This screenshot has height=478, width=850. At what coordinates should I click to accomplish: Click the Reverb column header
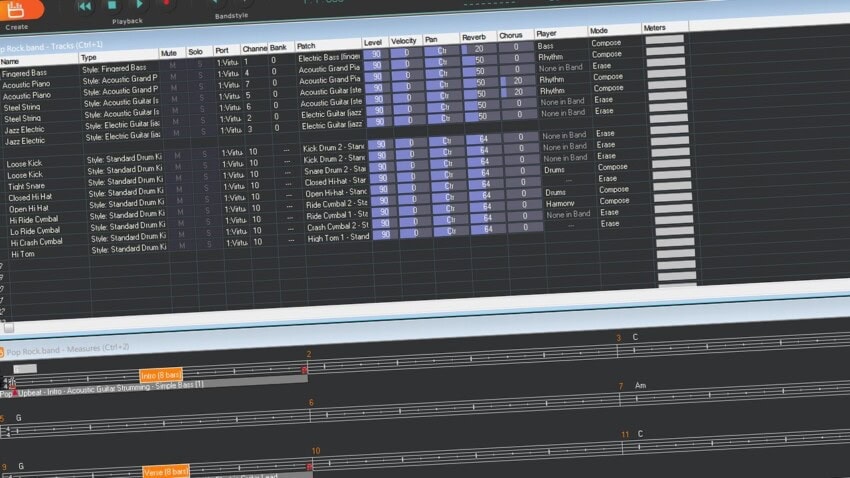[474, 37]
